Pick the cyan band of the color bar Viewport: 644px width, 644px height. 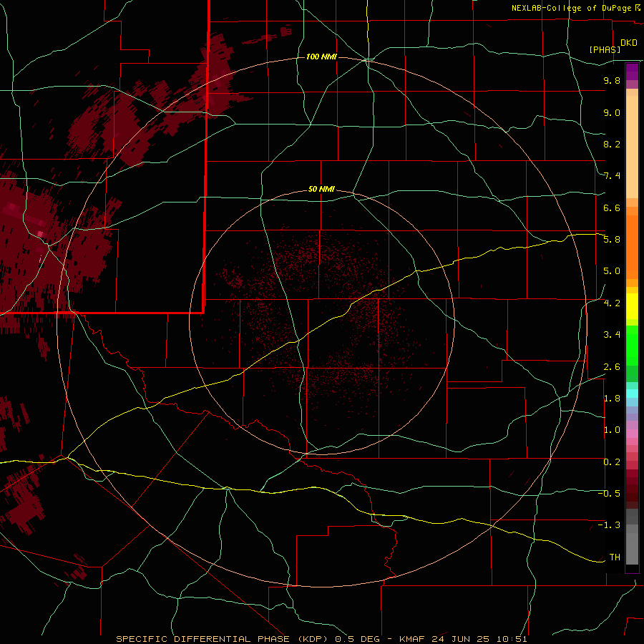tap(632, 393)
